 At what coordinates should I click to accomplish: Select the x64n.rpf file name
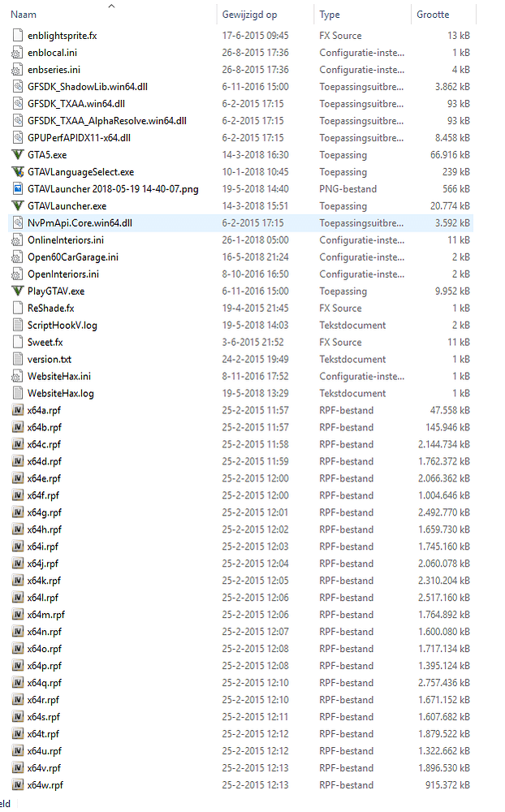pos(45,632)
